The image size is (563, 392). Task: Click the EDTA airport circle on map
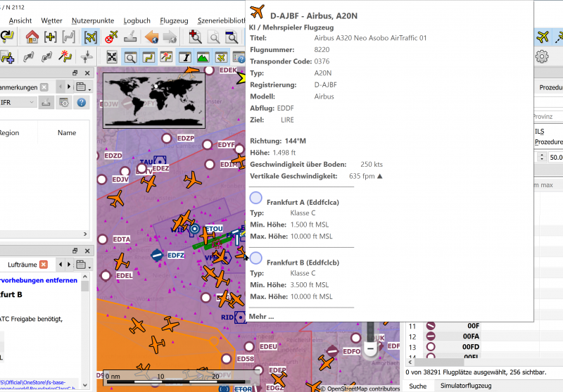(103, 239)
